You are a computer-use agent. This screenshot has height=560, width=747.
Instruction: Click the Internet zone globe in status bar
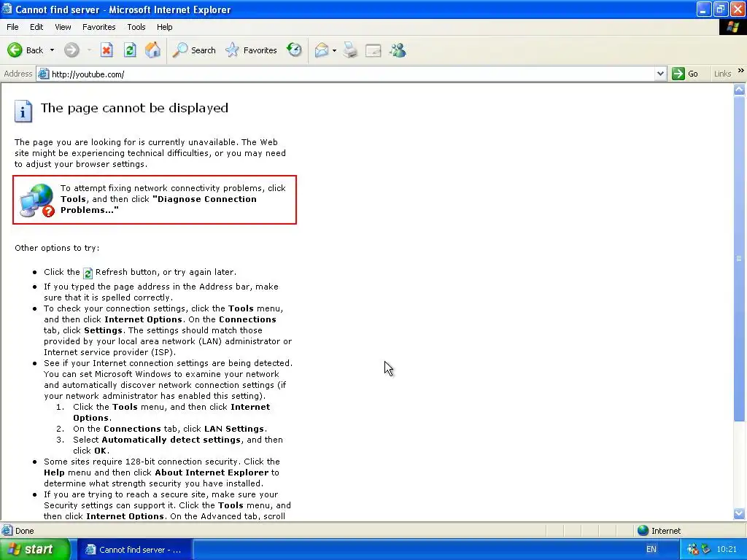(643, 530)
